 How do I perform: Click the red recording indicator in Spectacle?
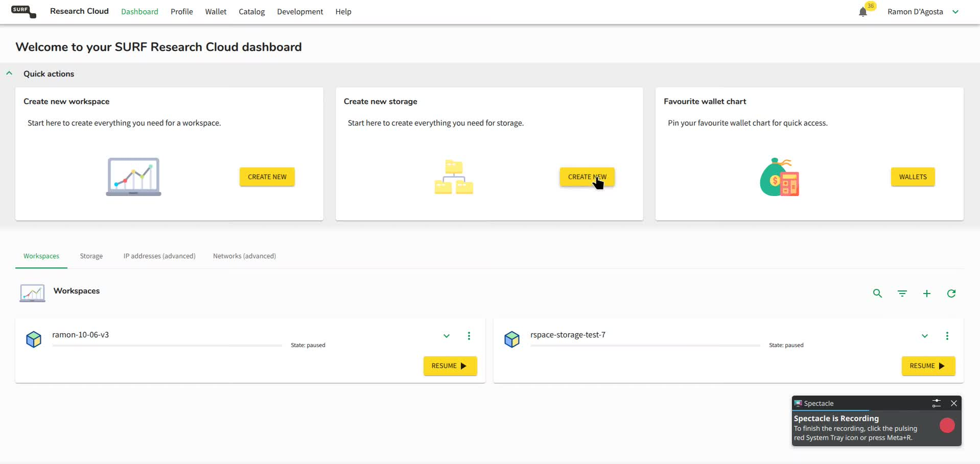click(947, 425)
